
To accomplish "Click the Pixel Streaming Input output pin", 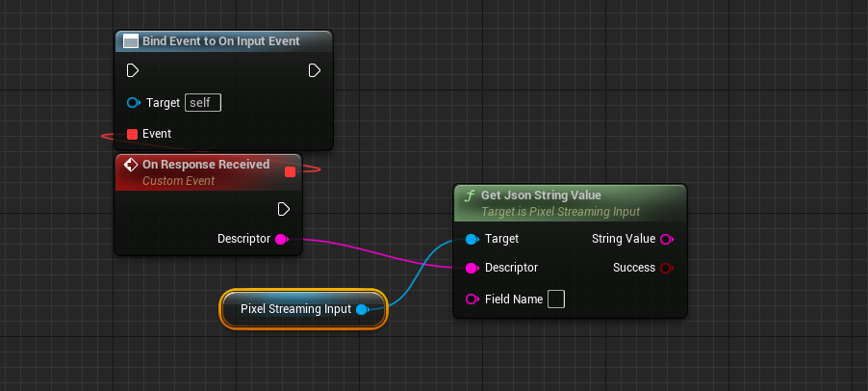I will [362, 309].
